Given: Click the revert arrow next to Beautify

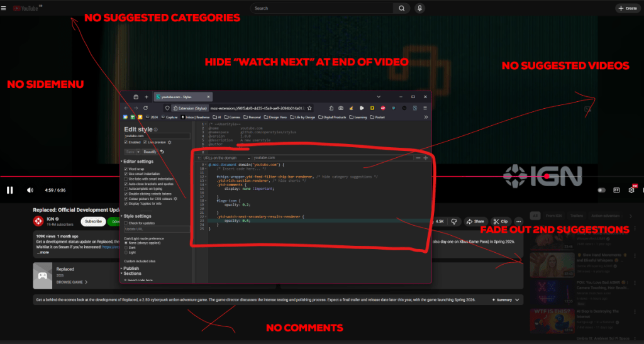Looking at the screenshot, I should pyautogui.click(x=162, y=152).
